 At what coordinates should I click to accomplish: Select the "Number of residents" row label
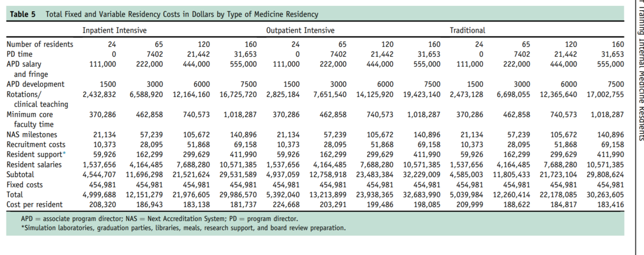(40, 45)
